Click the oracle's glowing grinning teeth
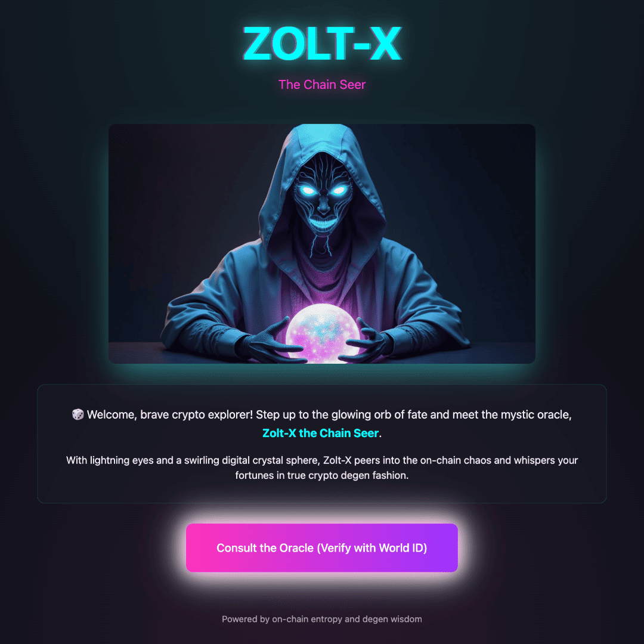The width and height of the screenshot is (644, 644). click(323, 224)
